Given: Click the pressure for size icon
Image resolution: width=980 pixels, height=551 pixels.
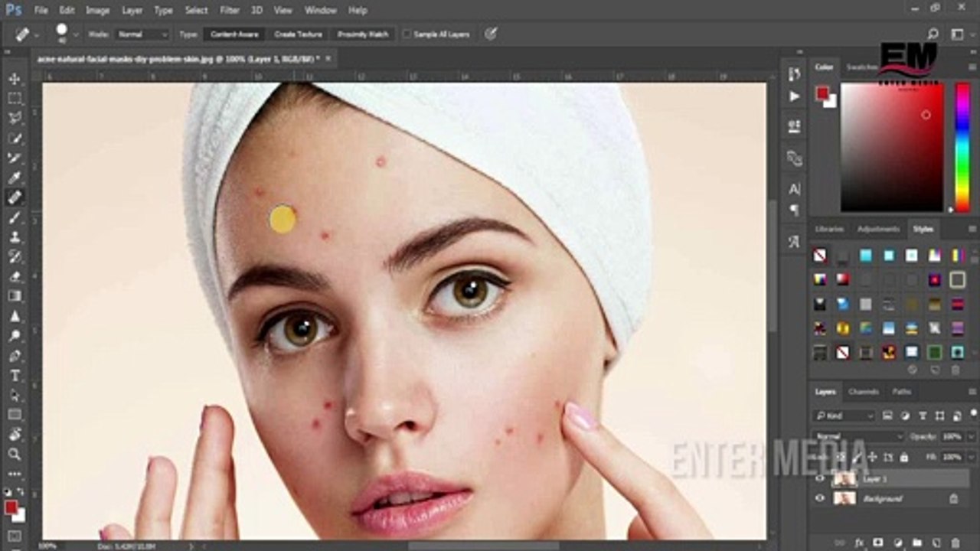Looking at the screenshot, I should tap(491, 34).
